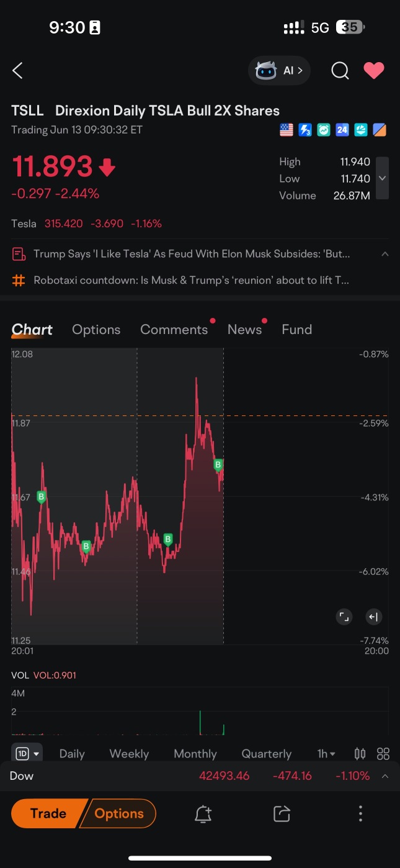The height and width of the screenshot is (868, 400).
Task: Open the chart grid settings icon
Action: [383, 754]
